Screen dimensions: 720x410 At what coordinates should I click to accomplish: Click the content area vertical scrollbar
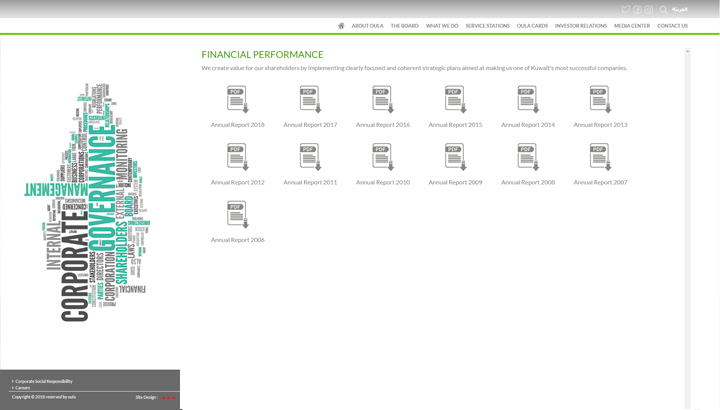coord(687,227)
